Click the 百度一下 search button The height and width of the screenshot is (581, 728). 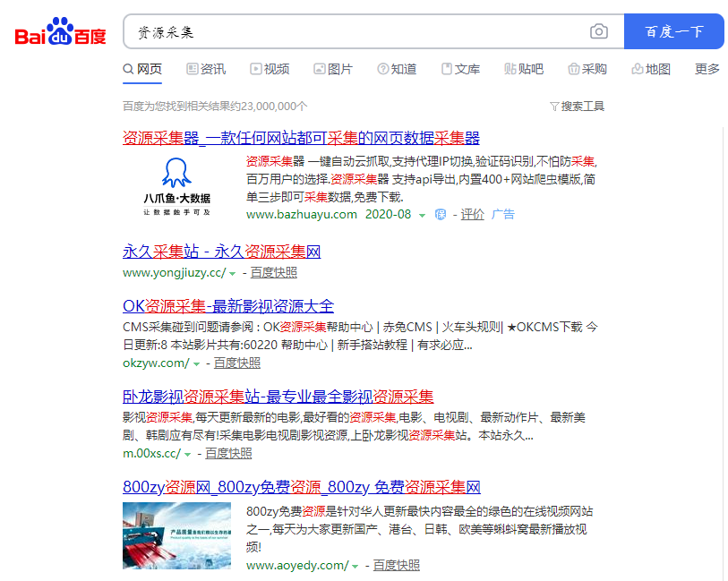tap(673, 31)
